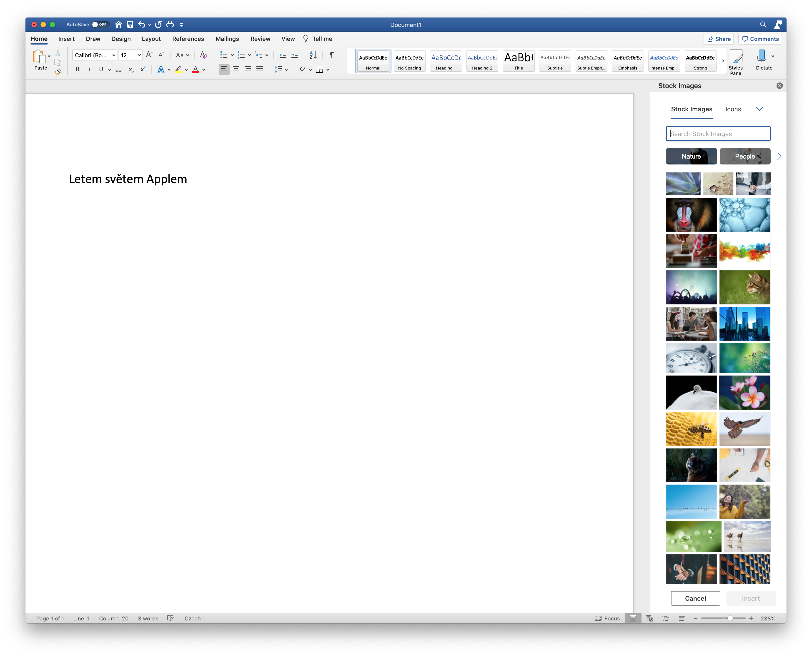Click the Sort A-Z icon
This screenshot has height=657, width=812.
tap(313, 55)
